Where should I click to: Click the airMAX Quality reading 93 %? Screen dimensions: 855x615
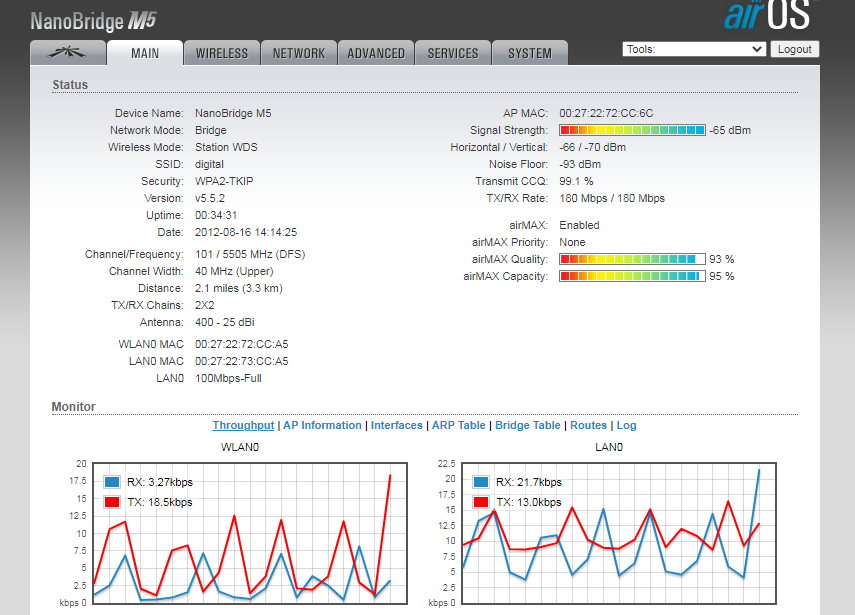click(722, 259)
